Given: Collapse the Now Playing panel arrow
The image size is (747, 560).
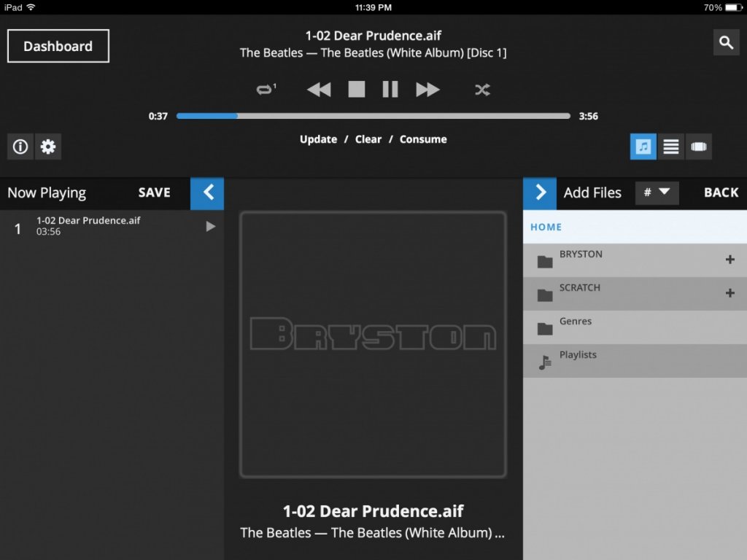Looking at the screenshot, I should [x=207, y=192].
